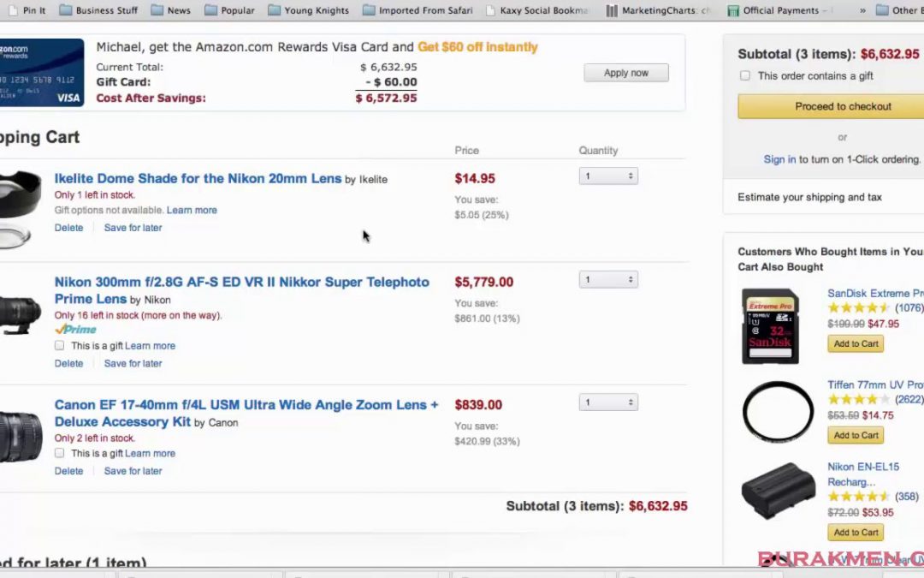The image size is (924, 578).
Task: Click the Amazon Prime logo badge
Action: click(x=75, y=330)
